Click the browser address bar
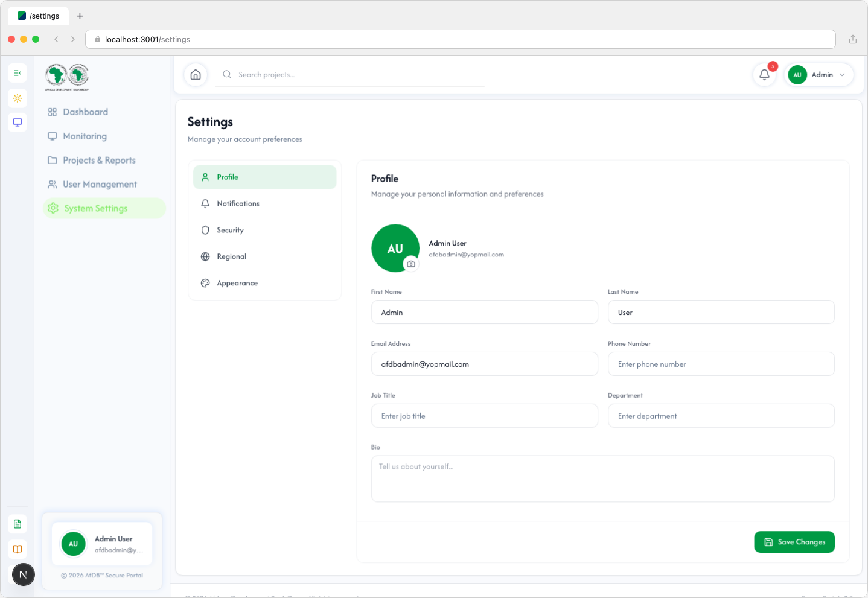 coord(461,39)
